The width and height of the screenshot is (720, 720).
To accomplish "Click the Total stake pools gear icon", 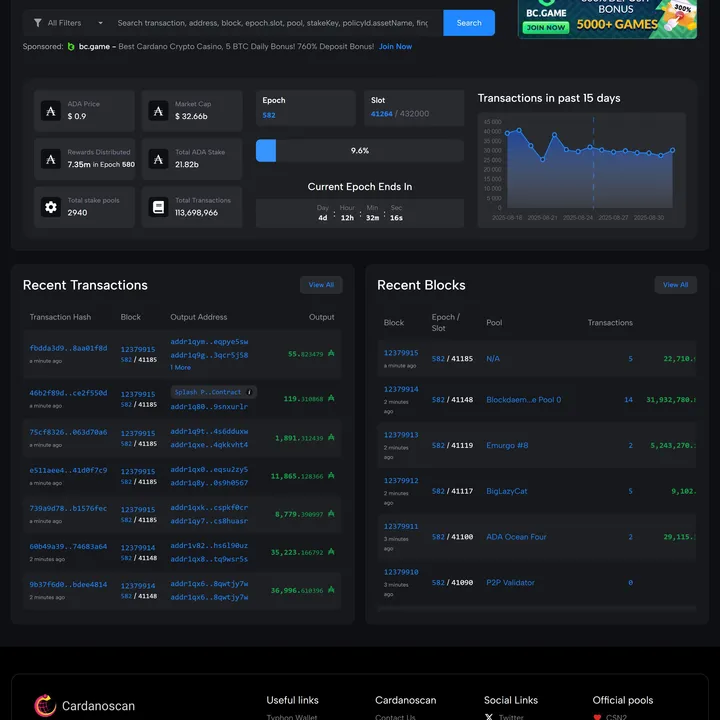I will (x=51, y=207).
